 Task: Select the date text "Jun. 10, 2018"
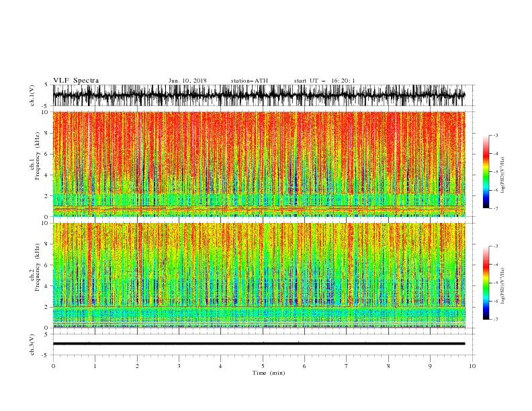click(x=187, y=81)
